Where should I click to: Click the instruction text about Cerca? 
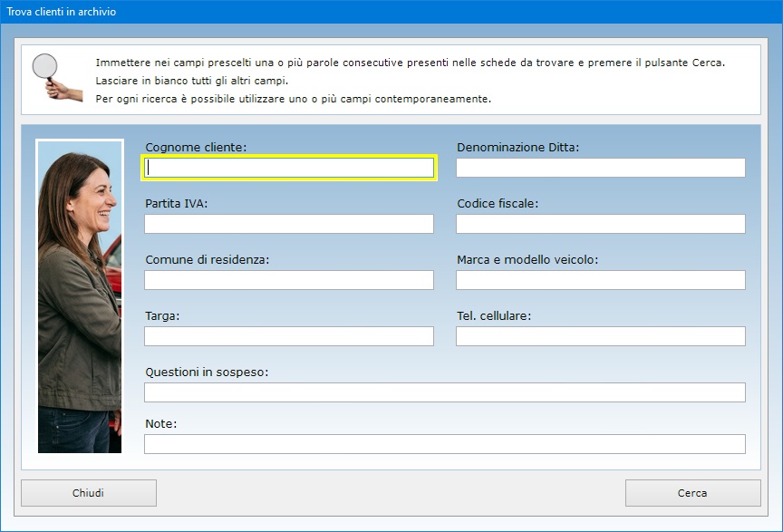coord(410,63)
